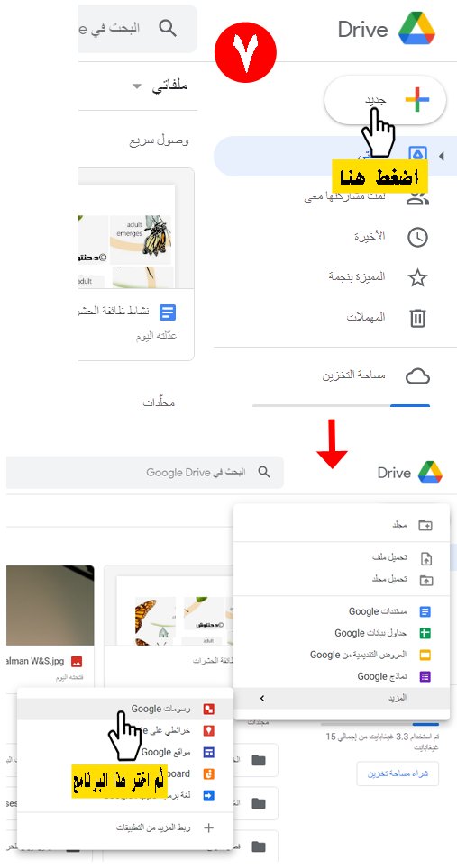Expand the المزيد submenu chevron
The image size is (457, 868).
pyautogui.click(x=262, y=698)
